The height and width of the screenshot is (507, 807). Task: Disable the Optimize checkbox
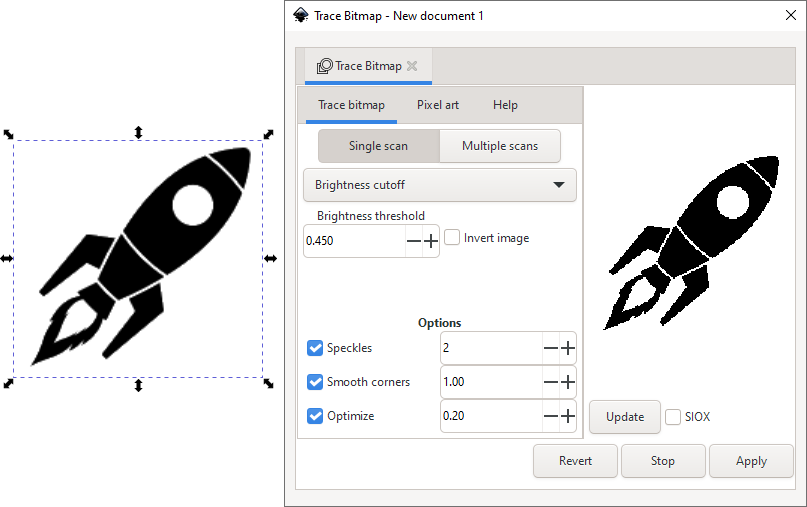pyautogui.click(x=315, y=416)
